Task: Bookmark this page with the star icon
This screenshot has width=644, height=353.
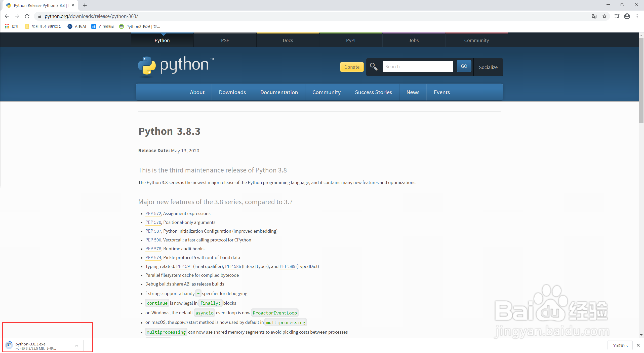Action: click(x=604, y=16)
